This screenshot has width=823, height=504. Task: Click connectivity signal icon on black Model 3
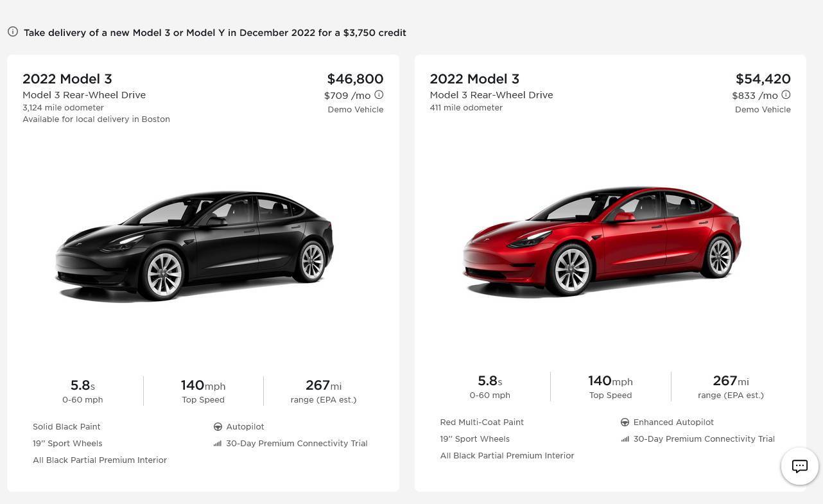218,444
